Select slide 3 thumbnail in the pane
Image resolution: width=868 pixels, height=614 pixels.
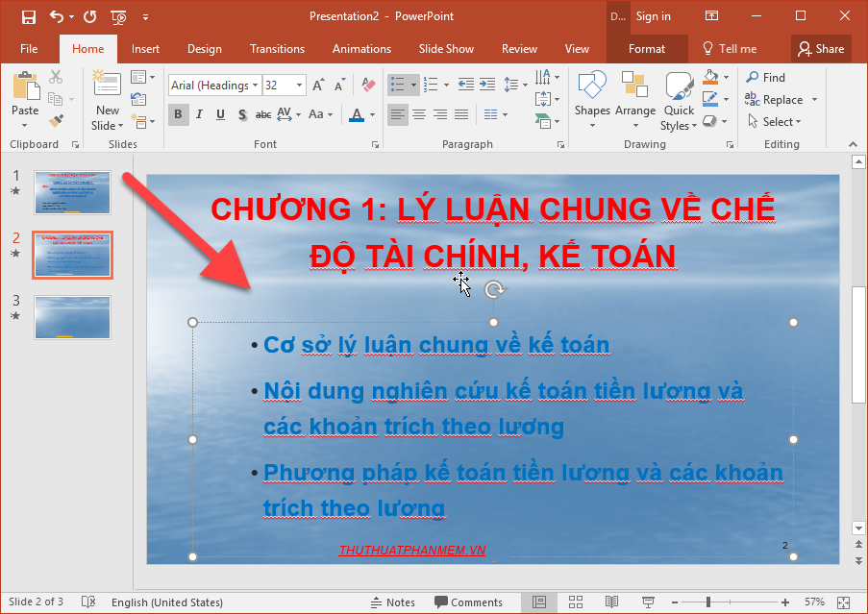(x=72, y=317)
